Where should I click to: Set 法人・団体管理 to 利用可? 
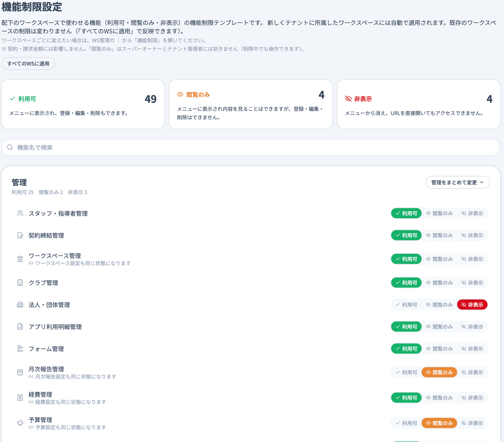406,305
